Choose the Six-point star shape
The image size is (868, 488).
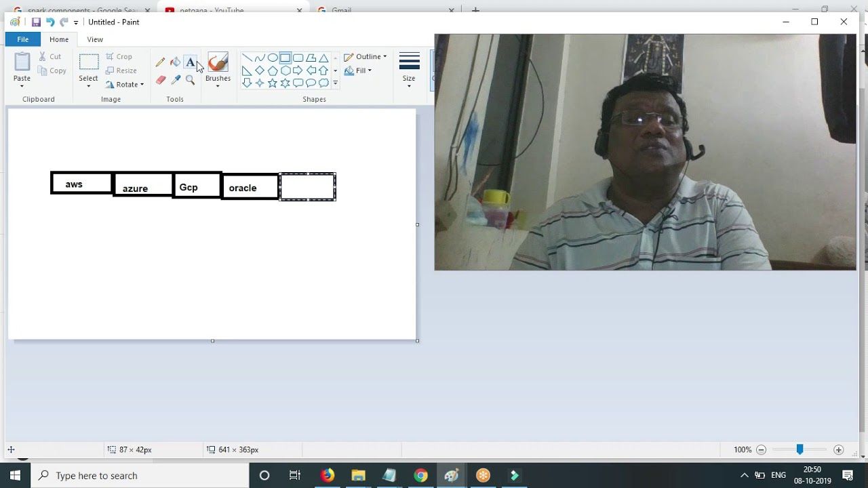click(x=285, y=83)
